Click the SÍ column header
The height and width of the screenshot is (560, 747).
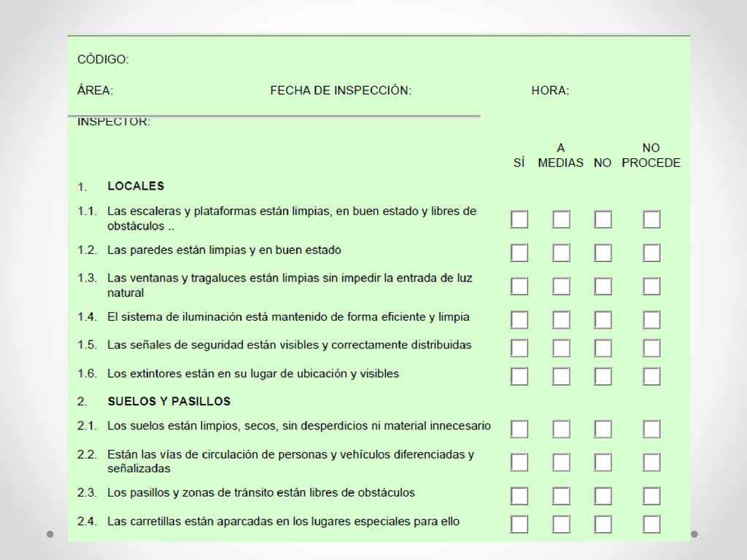519,163
